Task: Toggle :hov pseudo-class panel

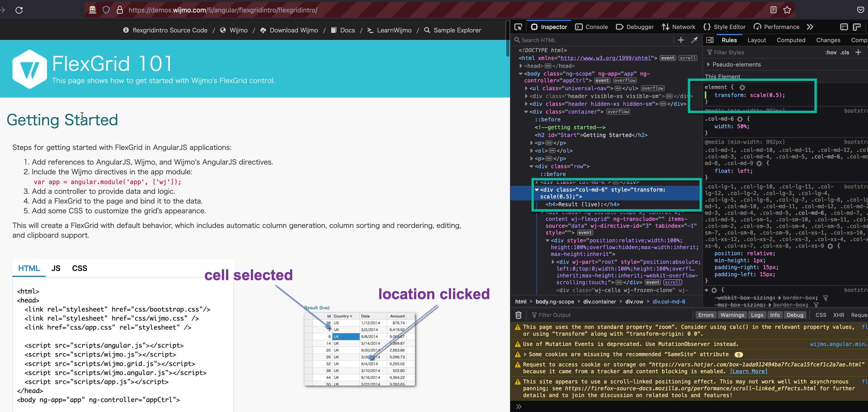Action: tap(830, 52)
